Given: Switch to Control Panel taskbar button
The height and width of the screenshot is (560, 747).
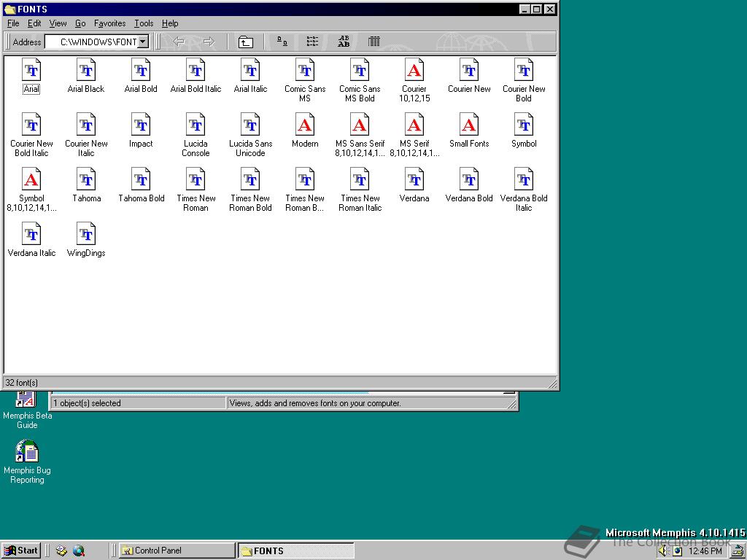Looking at the screenshot, I should (177, 551).
